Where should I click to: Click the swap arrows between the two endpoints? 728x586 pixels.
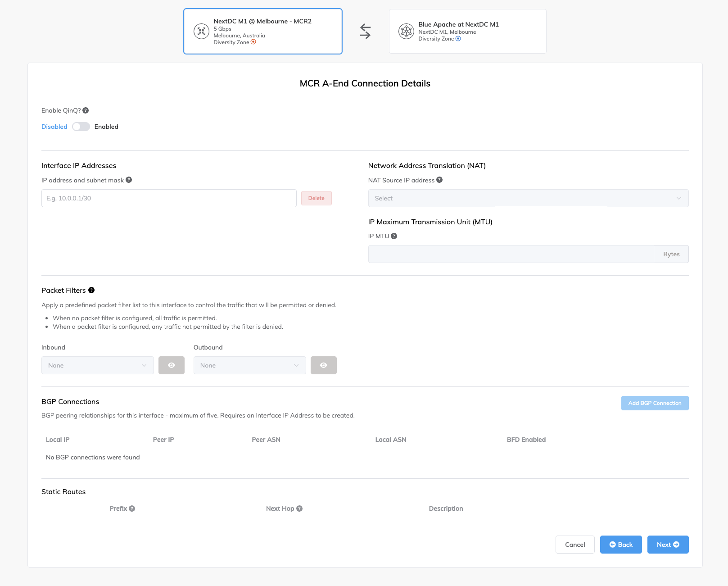coord(365,31)
